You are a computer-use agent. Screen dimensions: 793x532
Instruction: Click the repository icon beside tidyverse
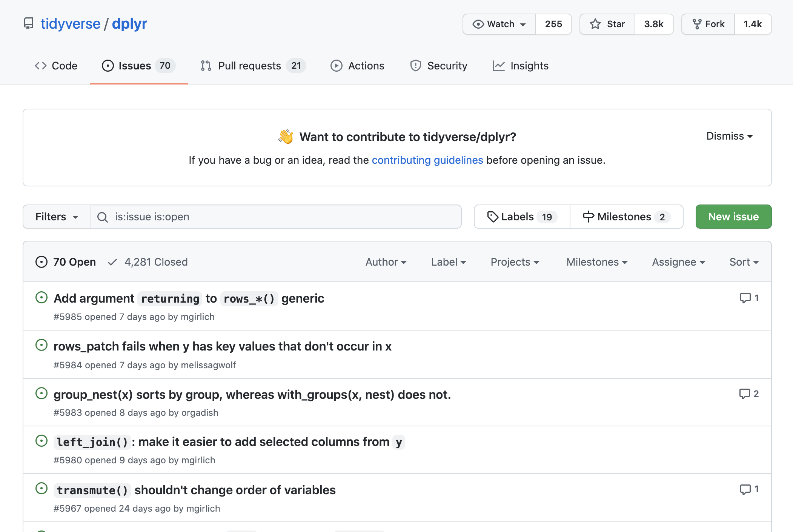[x=29, y=23]
